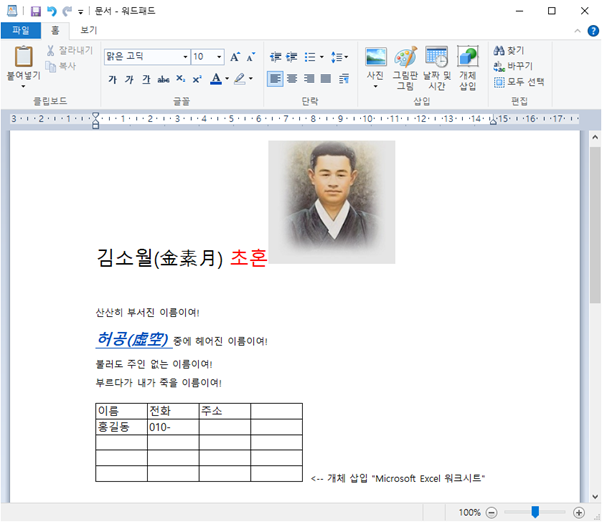Expand the bullet list style dropdown arrow
This screenshot has width=602, height=522.
pos(322,57)
